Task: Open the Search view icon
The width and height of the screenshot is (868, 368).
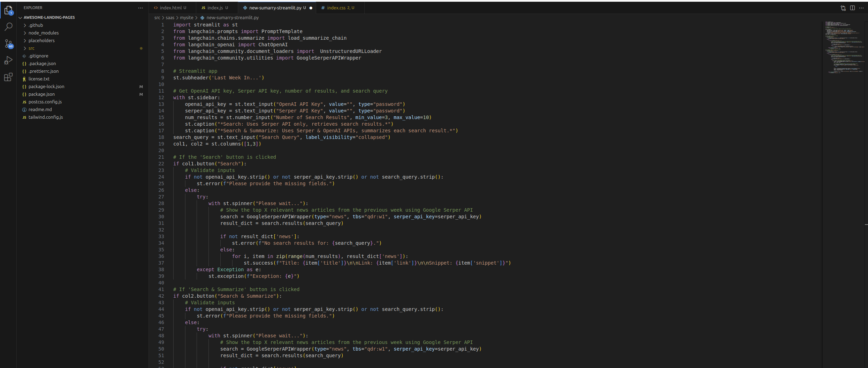Action: point(8,27)
